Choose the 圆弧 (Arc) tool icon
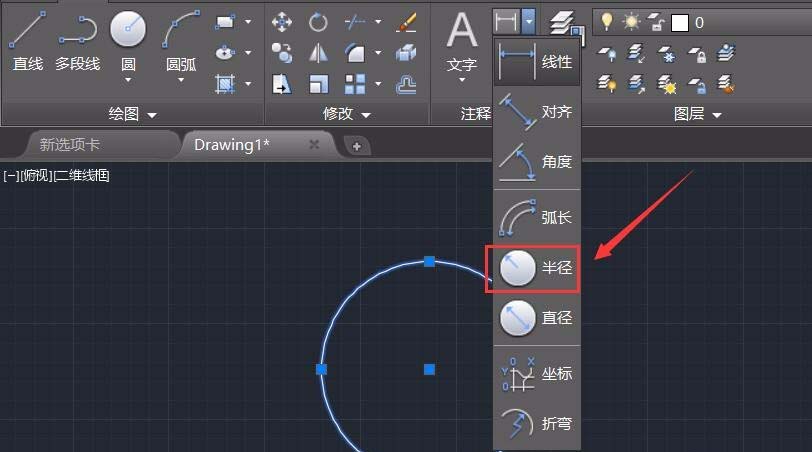 coord(181,29)
